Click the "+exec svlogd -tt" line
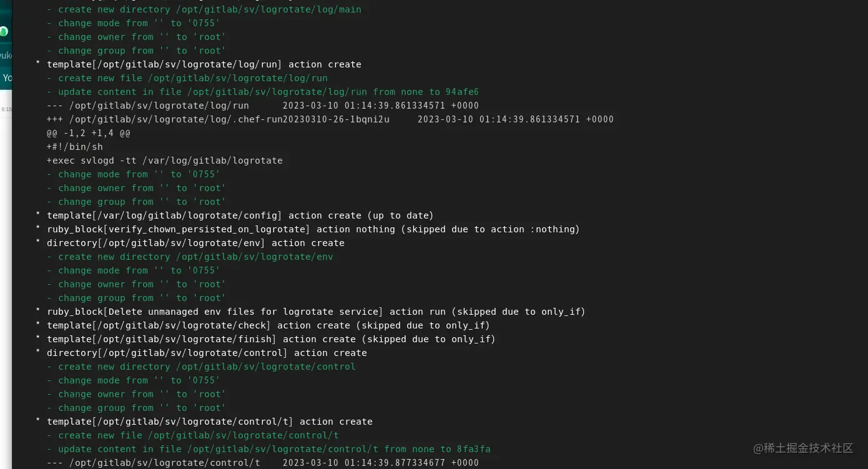The image size is (868, 469). click(165, 160)
